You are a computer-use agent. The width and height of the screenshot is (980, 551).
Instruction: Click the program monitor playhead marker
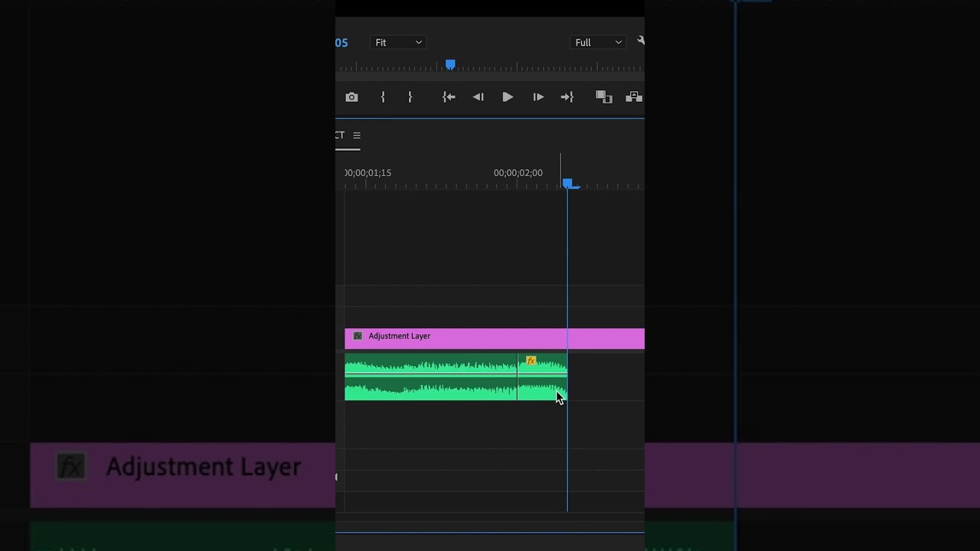(450, 65)
